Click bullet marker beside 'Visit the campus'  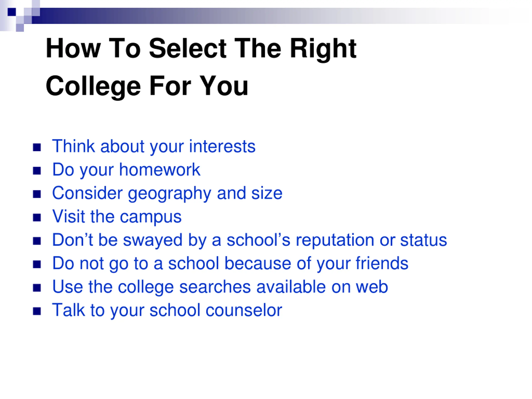37,218
